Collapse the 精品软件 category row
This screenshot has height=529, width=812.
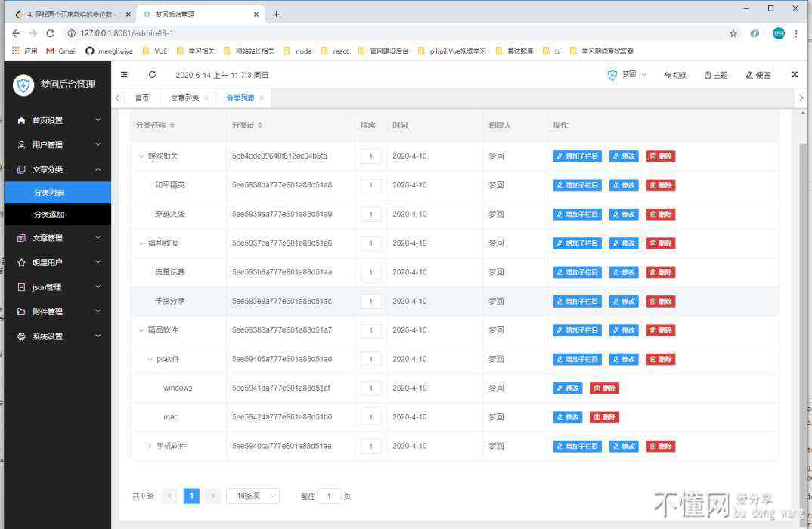tap(141, 330)
